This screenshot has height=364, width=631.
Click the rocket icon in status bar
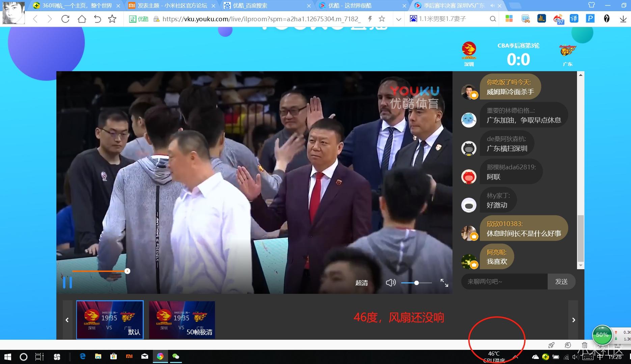click(x=551, y=345)
